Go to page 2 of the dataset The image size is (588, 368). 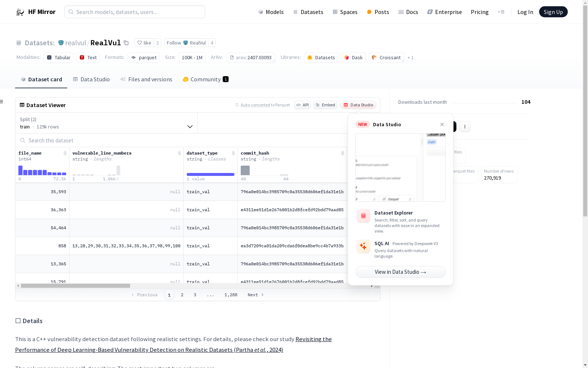click(x=182, y=295)
